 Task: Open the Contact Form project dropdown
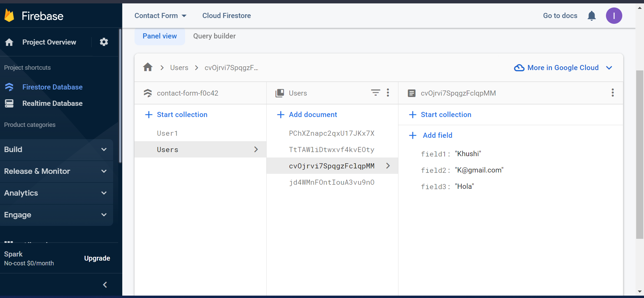point(160,16)
